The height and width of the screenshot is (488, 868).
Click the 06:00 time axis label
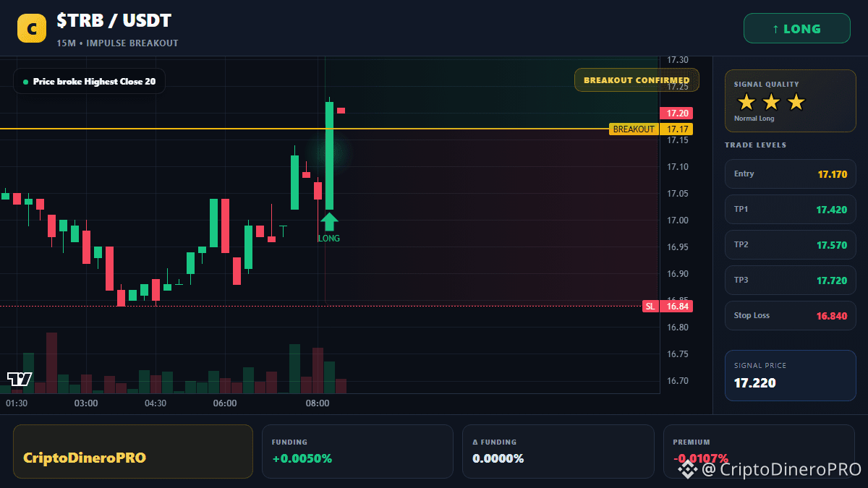[x=225, y=403]
